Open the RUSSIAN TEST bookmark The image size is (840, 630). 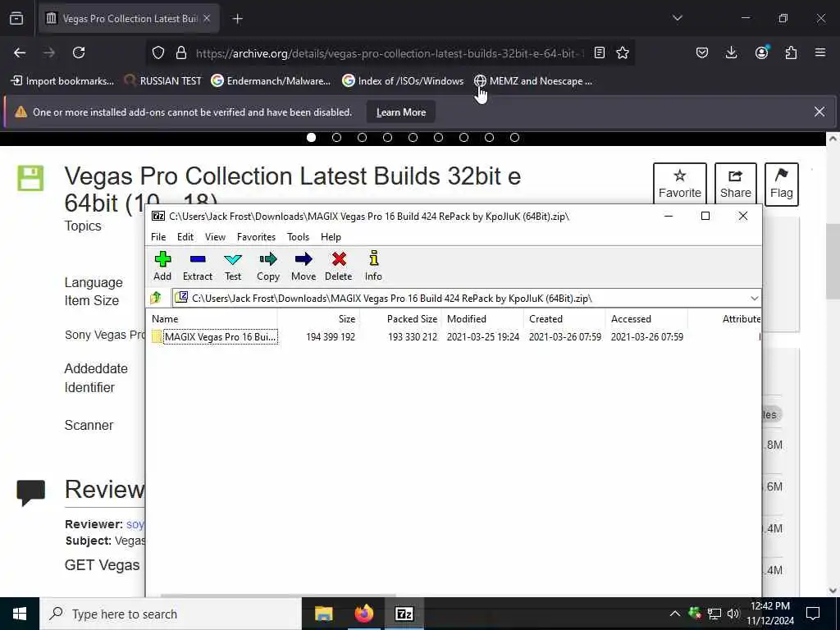(x=163, y=81)
